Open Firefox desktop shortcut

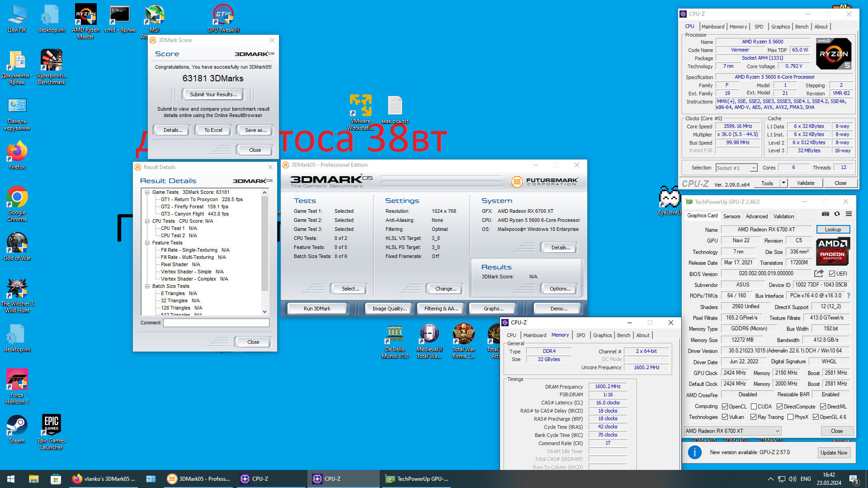tap(17, 155)
